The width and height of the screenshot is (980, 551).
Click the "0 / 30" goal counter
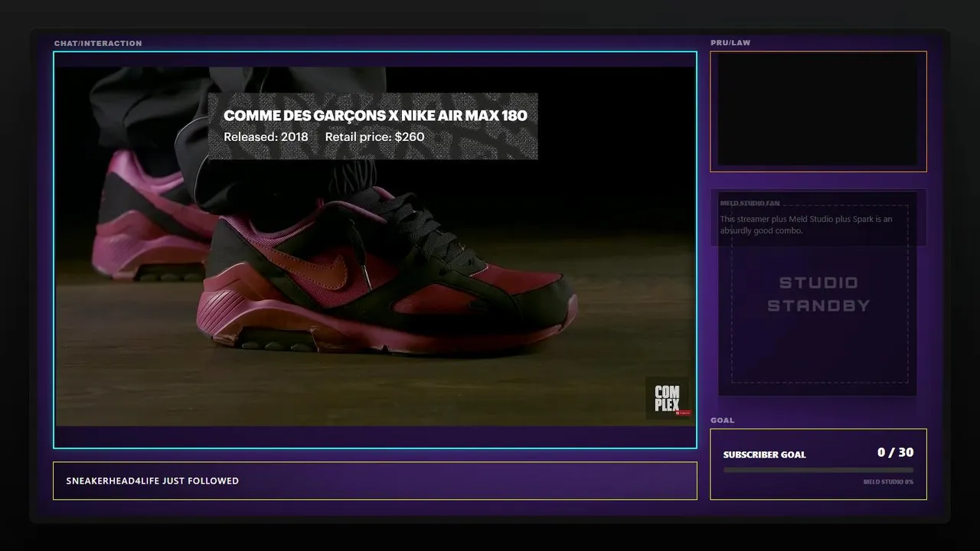pyautogui.click(x=895, y=452)
